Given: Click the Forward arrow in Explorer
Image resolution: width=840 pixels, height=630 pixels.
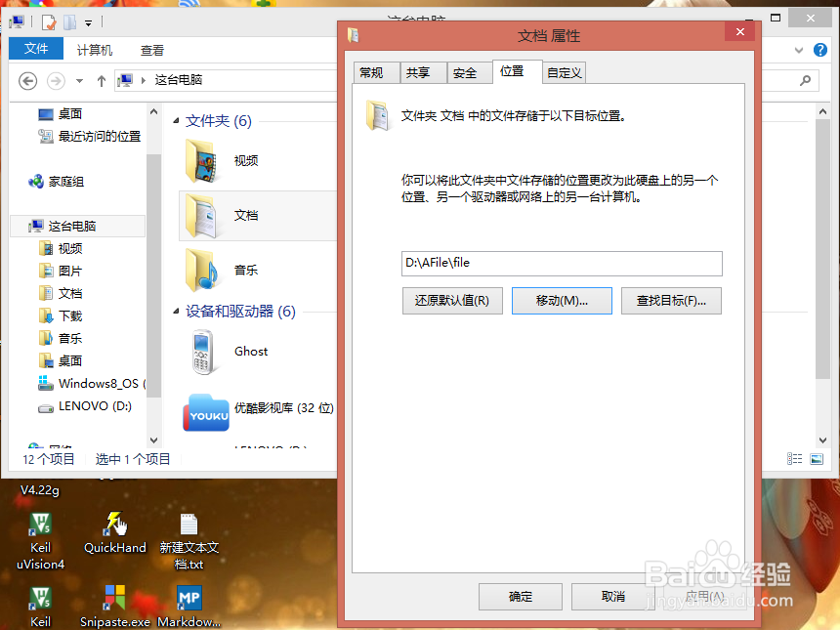Looking at the screenshot, I should click(x=56, y=81).
